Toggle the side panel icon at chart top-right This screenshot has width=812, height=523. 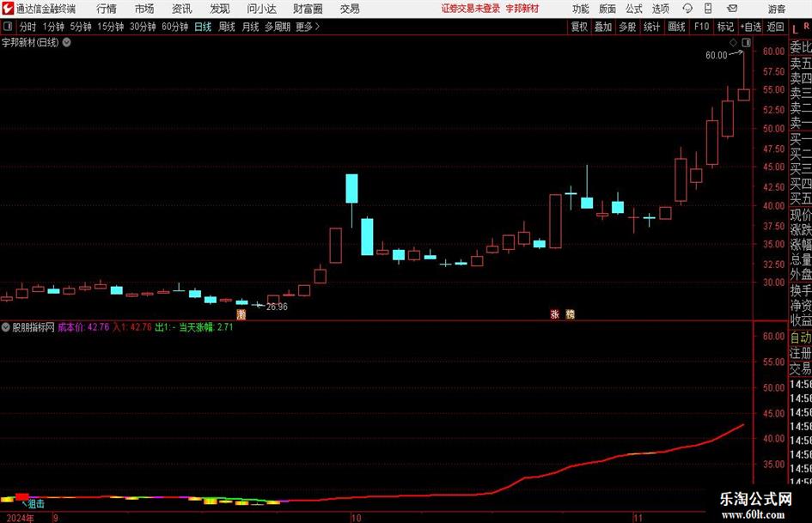click(x=746, y=43)
